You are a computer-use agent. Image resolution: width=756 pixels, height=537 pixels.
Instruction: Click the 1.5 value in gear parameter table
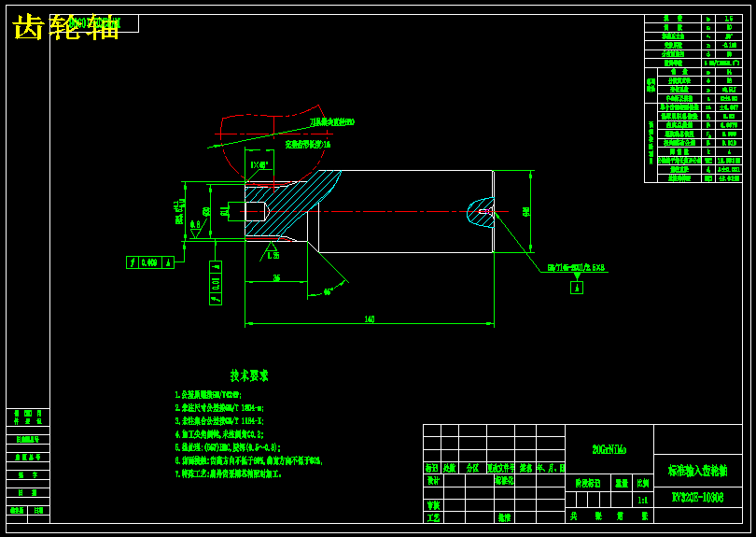point(729,19)
